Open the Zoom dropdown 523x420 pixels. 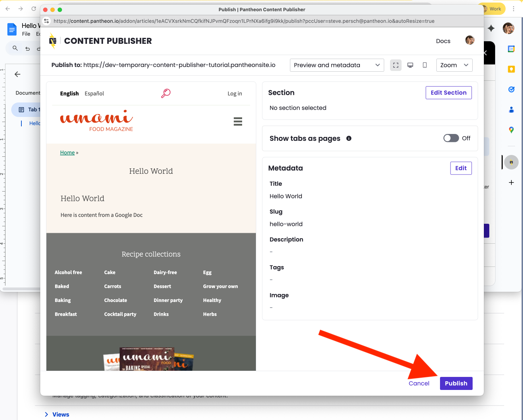(454, 65)
